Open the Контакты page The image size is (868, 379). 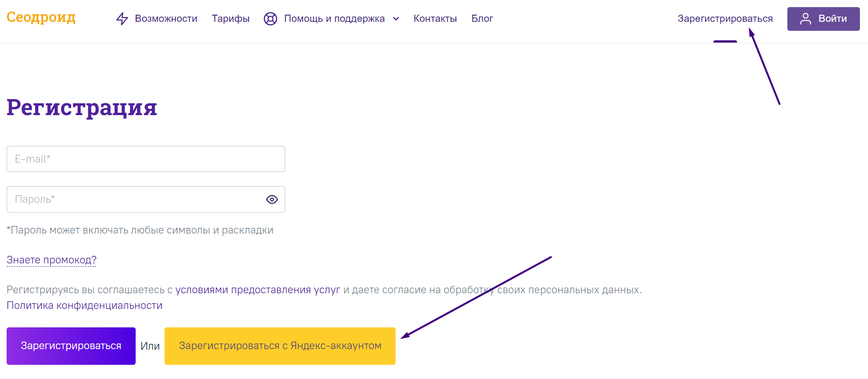coord(435,18)
